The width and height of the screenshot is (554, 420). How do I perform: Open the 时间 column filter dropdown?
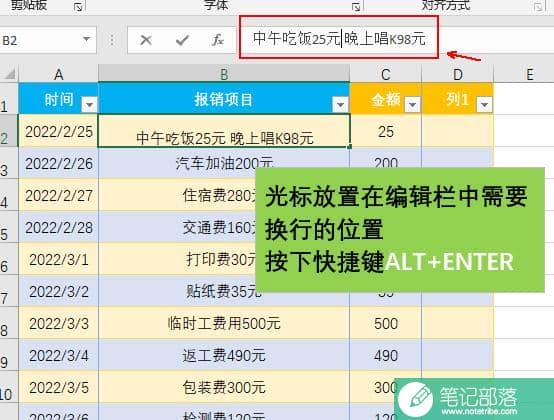click(x=89, y=105)
